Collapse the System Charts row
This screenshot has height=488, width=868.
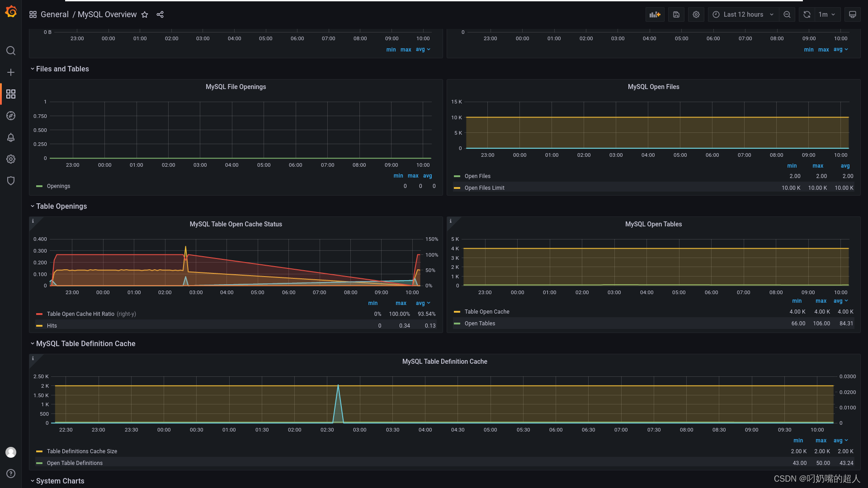(x=57, y=481)
